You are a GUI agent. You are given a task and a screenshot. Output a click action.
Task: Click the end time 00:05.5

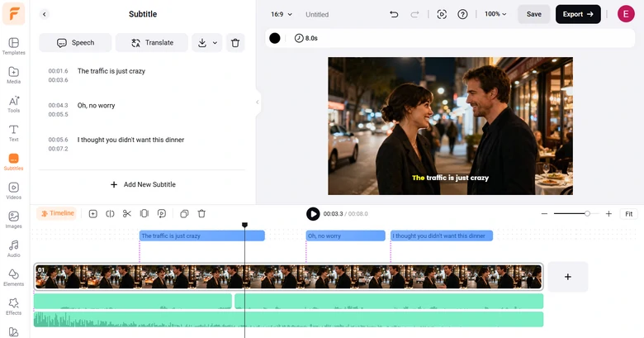pos(59,114)
